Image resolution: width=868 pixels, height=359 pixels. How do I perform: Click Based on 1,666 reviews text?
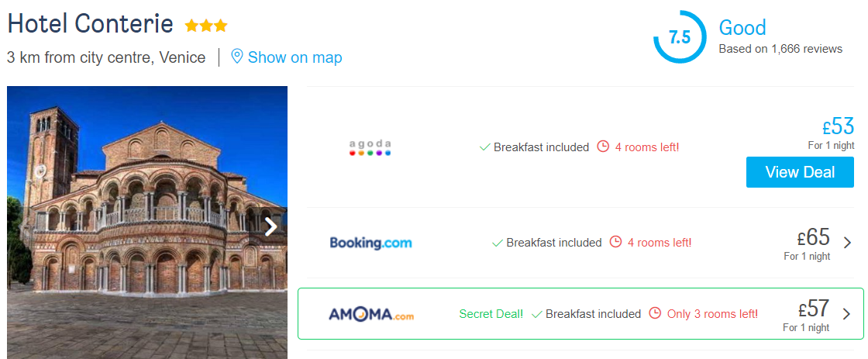coord(780,49)
